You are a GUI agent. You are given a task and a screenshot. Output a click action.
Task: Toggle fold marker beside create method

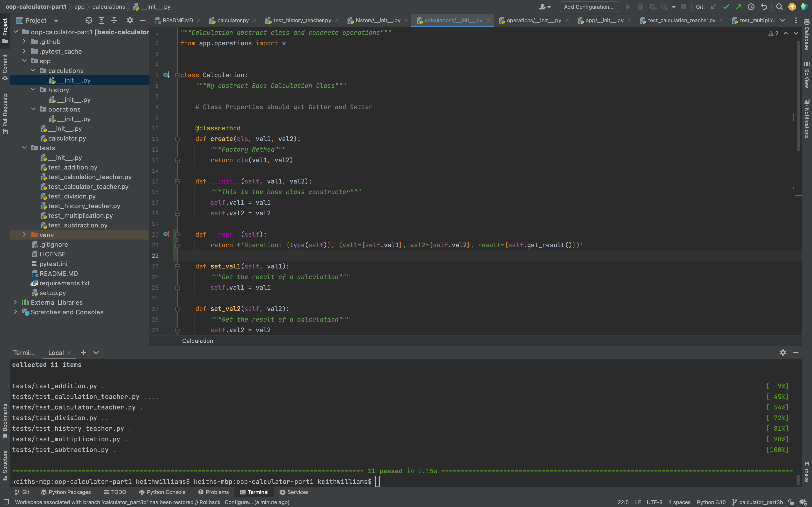click(x=177, y=139)
